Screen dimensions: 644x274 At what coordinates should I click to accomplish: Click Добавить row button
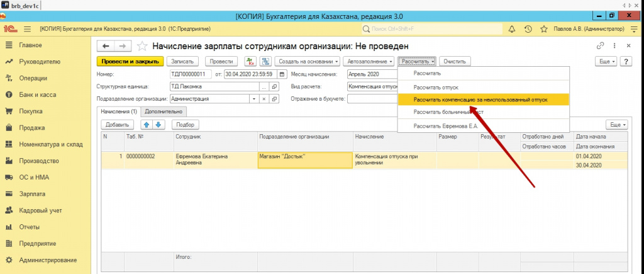(117, 125)
